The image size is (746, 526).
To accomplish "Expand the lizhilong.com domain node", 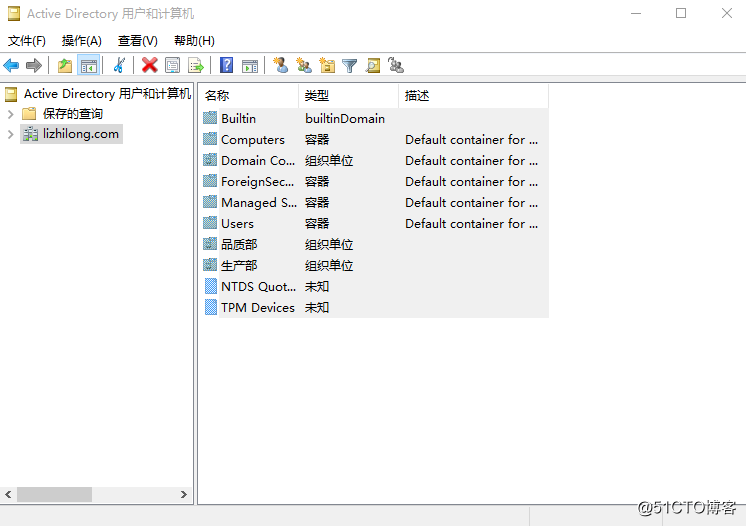I will (11, 135).
